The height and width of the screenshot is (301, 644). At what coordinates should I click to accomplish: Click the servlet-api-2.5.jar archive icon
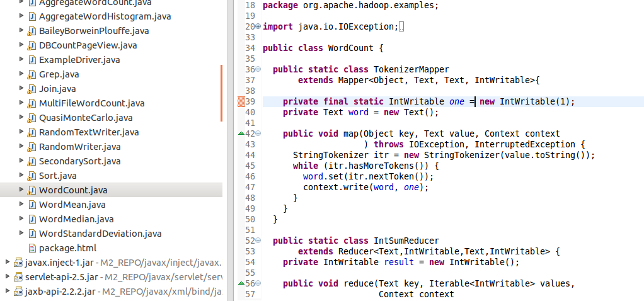coord(18,277)
